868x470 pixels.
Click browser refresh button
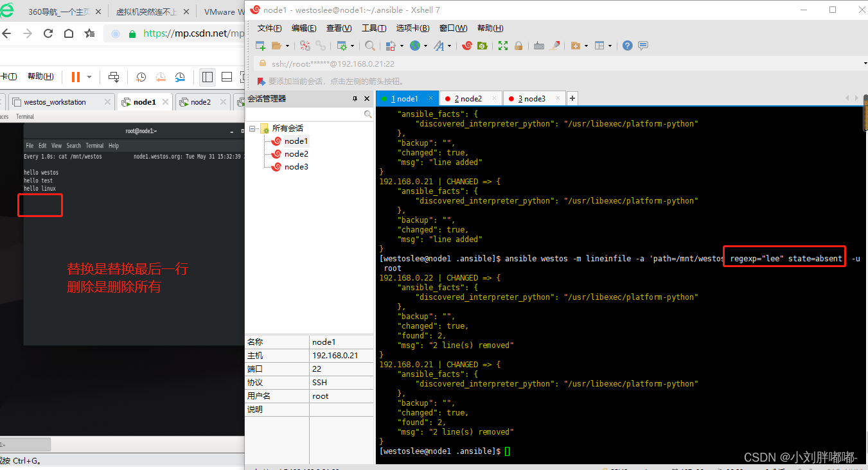click(48, 33)
